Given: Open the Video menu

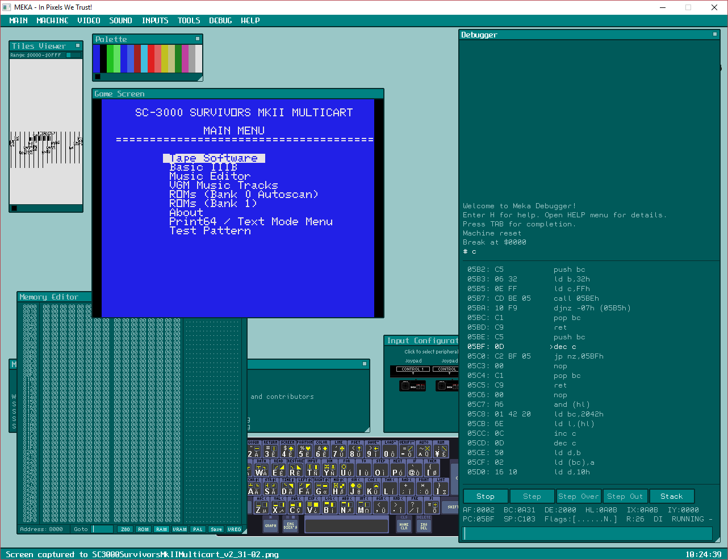Looking at the screenshot, I should pos(89,20).
